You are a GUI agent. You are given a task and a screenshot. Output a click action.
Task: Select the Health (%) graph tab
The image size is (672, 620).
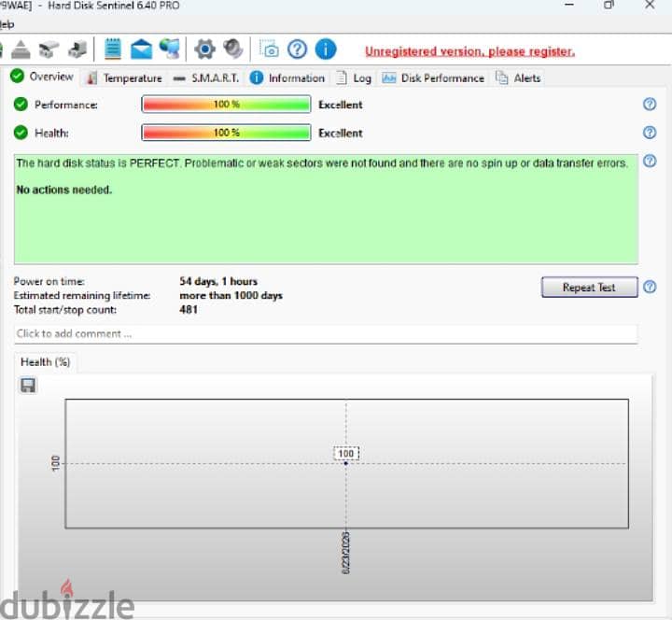tap(46, 362)
